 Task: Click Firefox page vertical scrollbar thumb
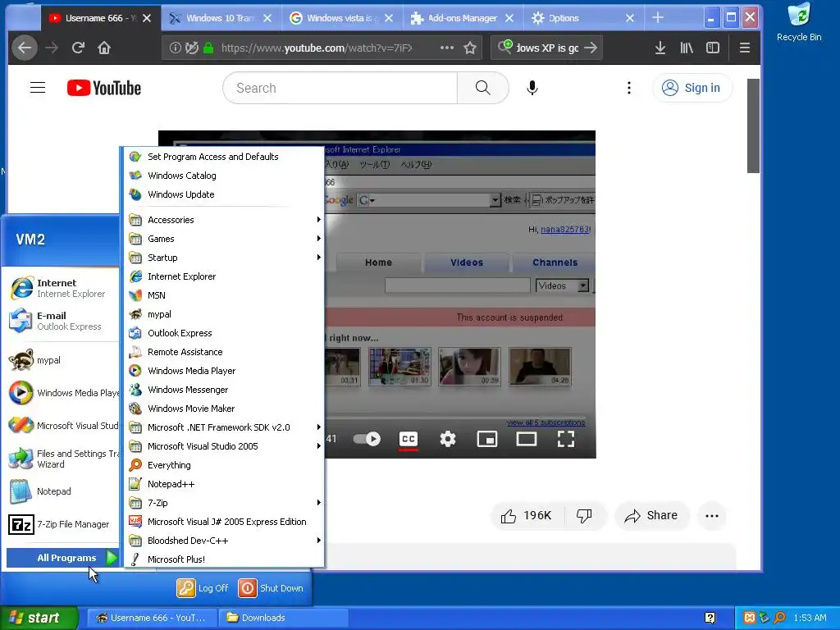pos(753,126)
